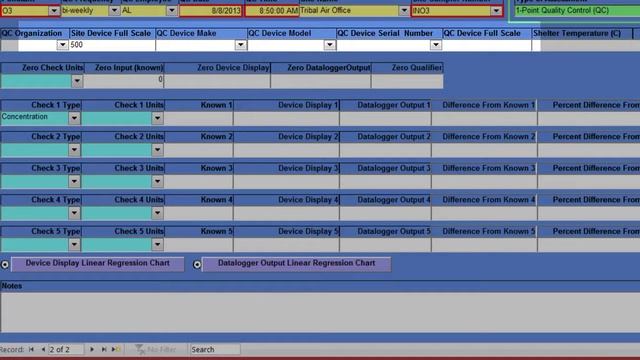The image size is (640, 360).
Task: Click the QC Device Model label
Action: tap(280, 33)
